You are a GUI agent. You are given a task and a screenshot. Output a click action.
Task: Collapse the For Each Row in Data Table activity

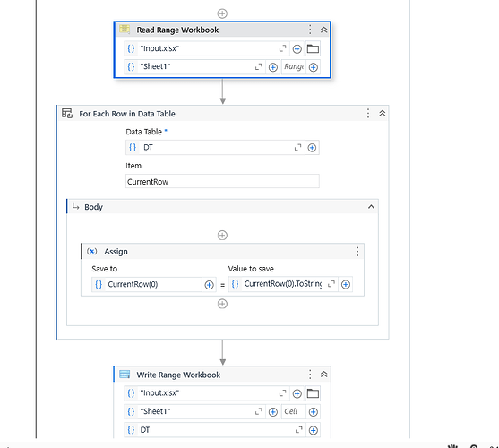(383, 113)
